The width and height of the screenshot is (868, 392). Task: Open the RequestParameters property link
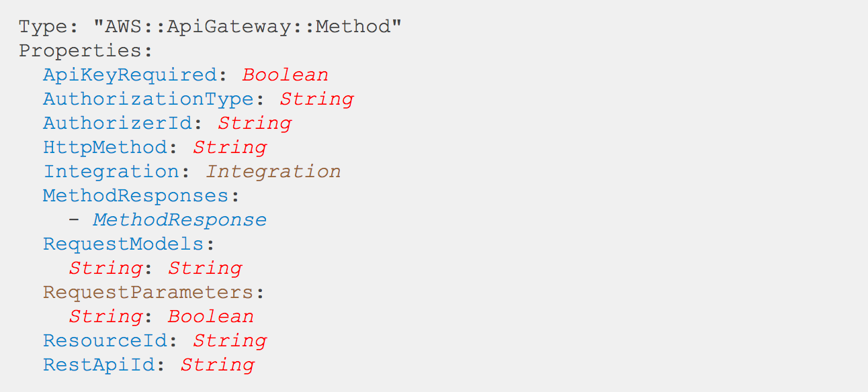point(148,292)
